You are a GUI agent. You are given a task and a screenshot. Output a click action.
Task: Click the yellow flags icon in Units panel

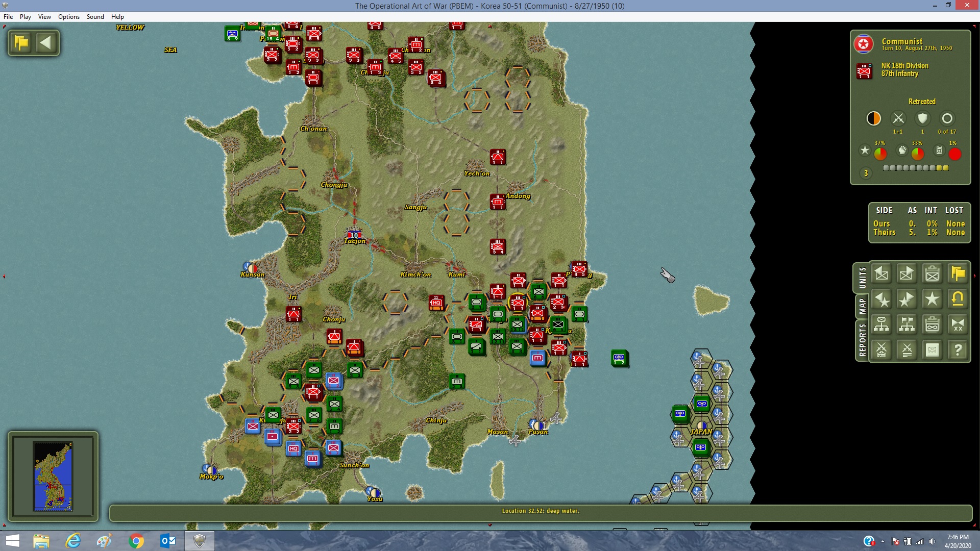point(958,274)
